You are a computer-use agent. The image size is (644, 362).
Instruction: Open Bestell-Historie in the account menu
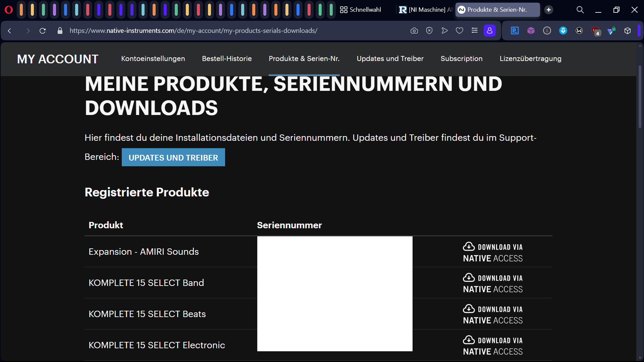click(x=227, y=59)
